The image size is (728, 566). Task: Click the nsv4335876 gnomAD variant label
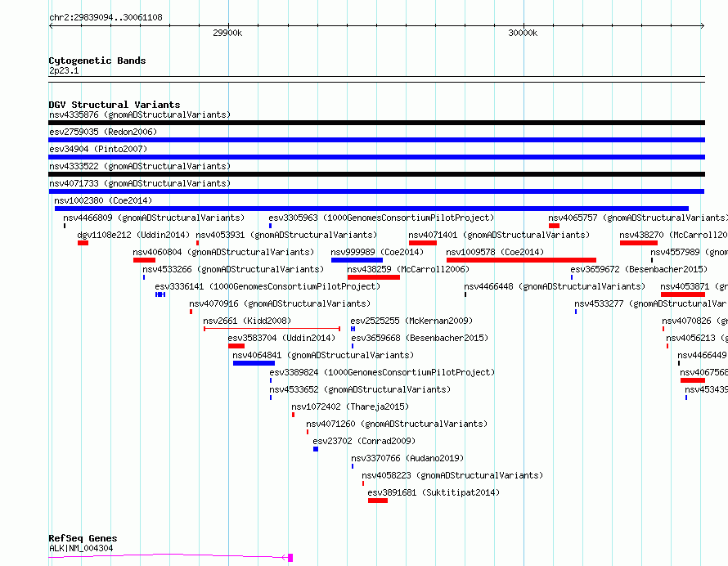(140, 115)
